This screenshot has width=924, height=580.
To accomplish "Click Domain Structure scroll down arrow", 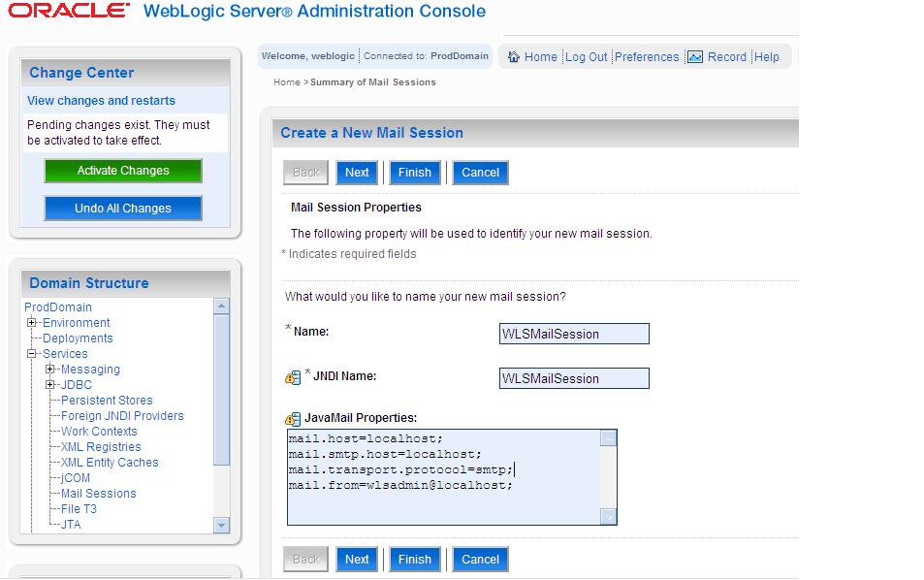I will (x=222, y=525).
